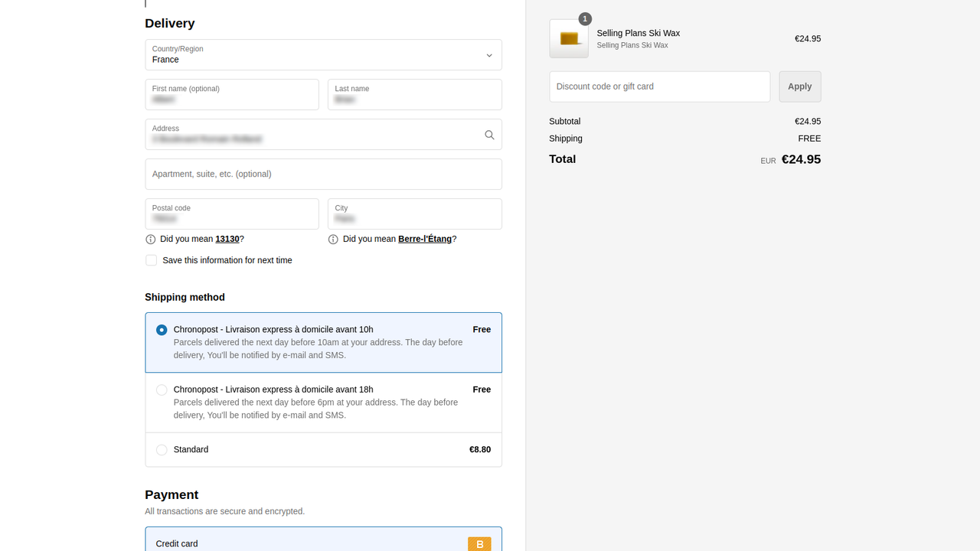Click the suggested postal code 13130 link
Viewport: 980px width, 551px height.
228,239
